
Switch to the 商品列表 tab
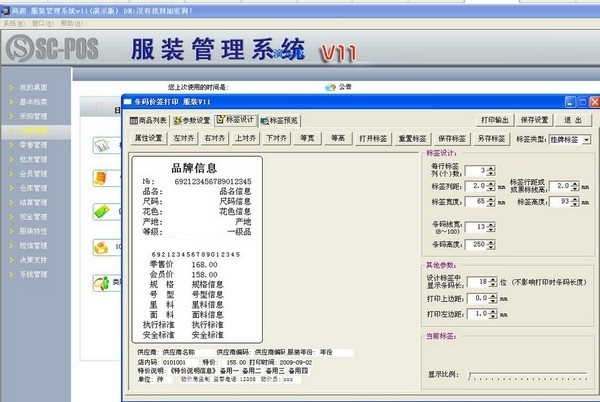148,120
